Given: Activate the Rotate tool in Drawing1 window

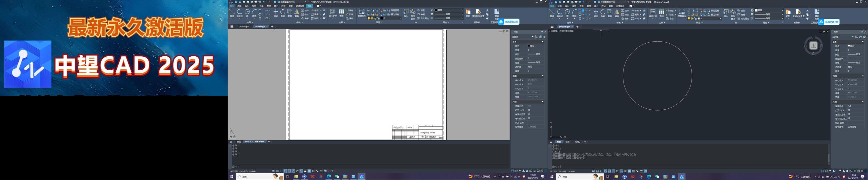Looking at the screenshot, I should coord(603,13).
